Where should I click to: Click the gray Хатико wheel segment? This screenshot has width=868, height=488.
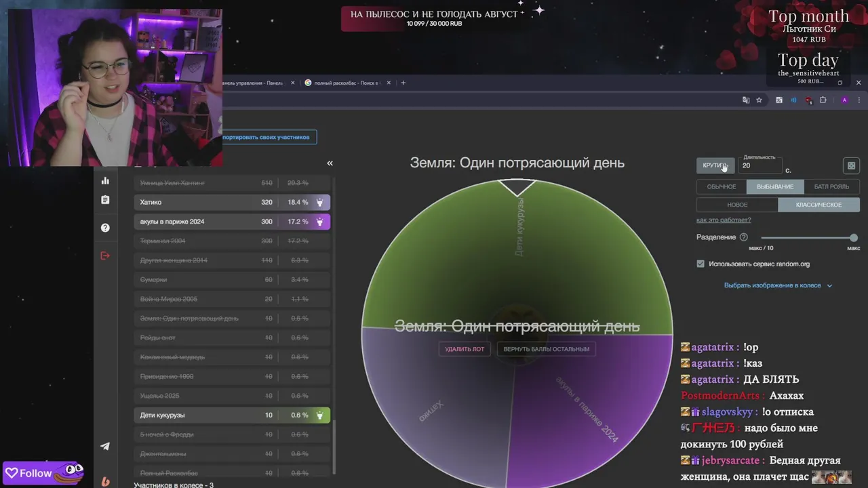click(437, 407)
